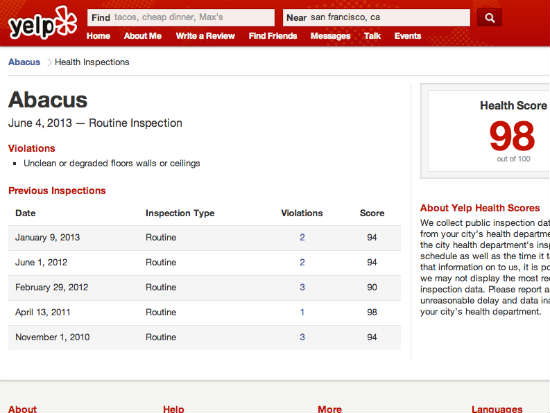
Task: Click the Score column header
Action: (x=372, y=213)
